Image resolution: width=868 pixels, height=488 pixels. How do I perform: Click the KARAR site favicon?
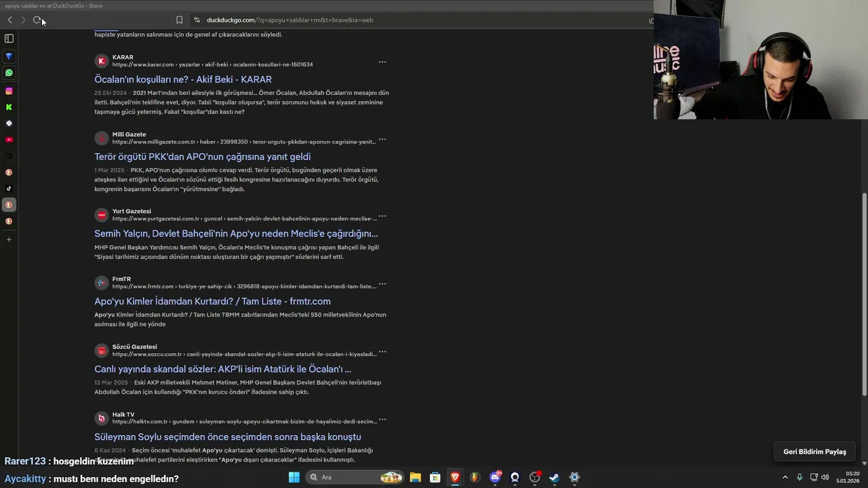click(102, 61)
